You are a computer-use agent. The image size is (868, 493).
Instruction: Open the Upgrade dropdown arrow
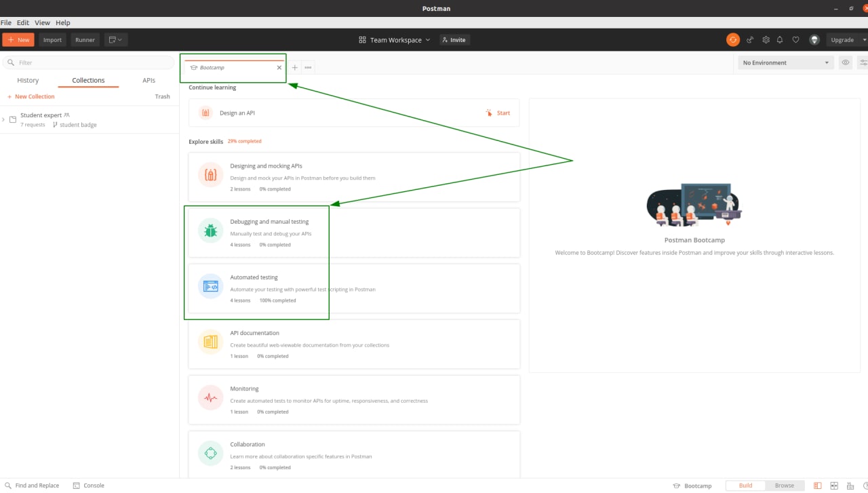(865, 40)
